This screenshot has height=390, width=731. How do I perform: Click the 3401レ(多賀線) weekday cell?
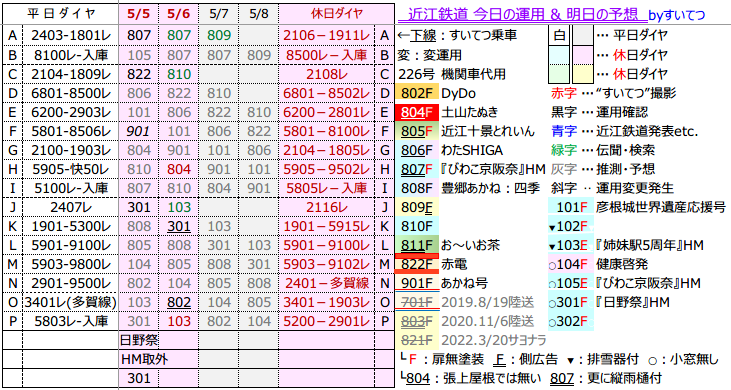coord(70,302)
